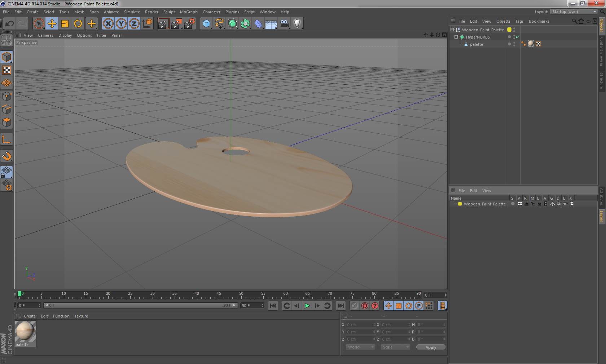This screenshot has height=364, width=606.
Task: Open deformer objects icon
Action: pyautogui.click(x=258, y=24)
